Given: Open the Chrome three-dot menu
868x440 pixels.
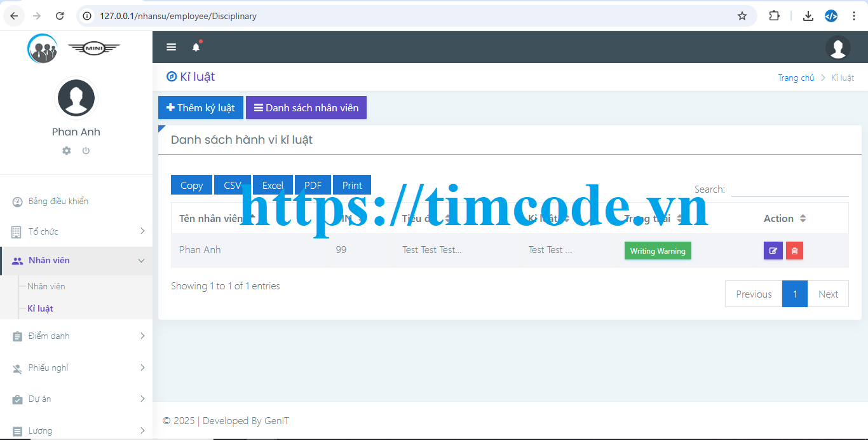Looking at the screenshot, I should [854, 16].
